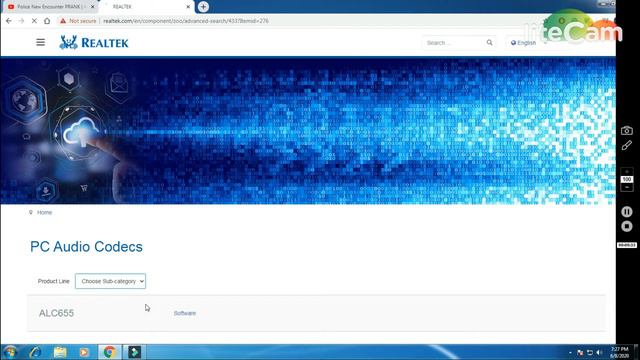The height and width of the screenshot is (360, 640).
Task: Go back in the browser
Action: pos(9,21)
